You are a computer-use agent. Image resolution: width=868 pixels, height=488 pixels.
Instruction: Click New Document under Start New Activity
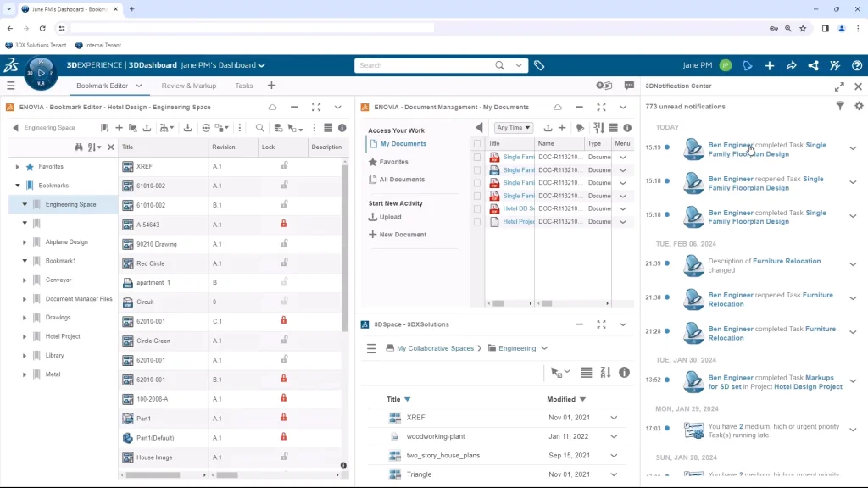pos(403,235)
